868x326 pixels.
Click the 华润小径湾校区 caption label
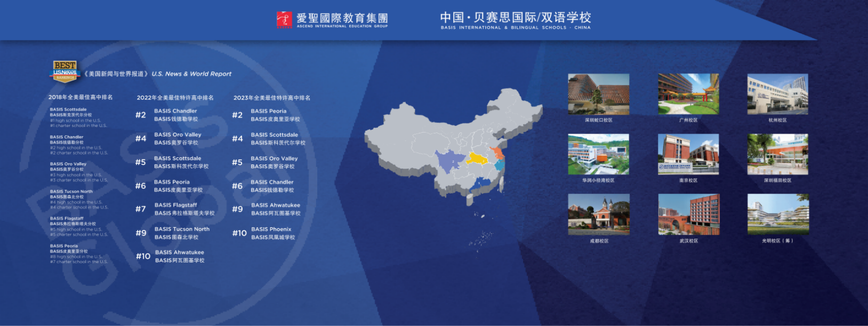[599, 180]
